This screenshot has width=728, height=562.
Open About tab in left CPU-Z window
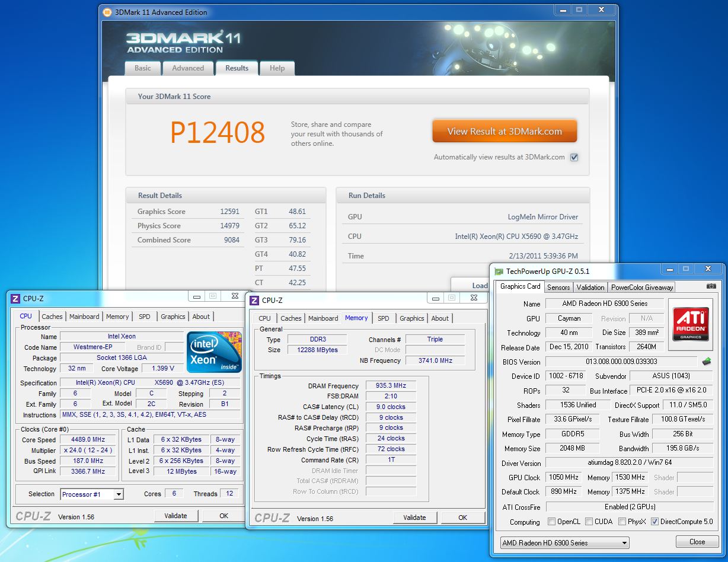(201, 317)
